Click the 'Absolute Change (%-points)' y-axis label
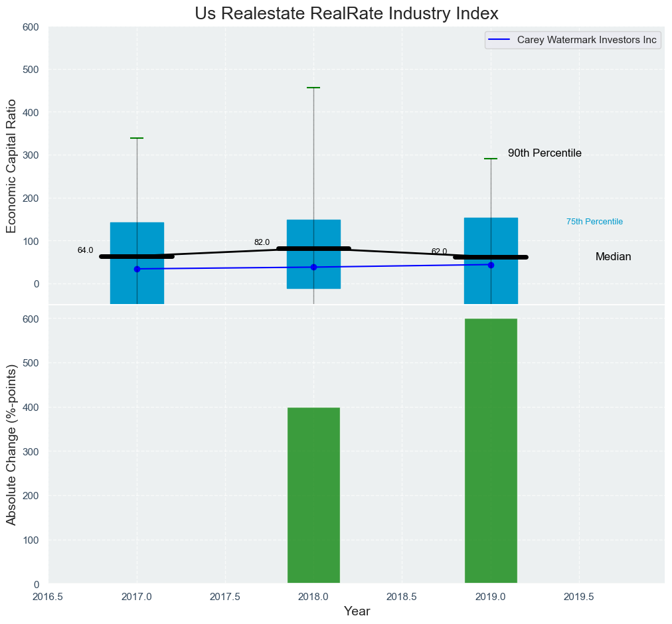 point(11,445)
